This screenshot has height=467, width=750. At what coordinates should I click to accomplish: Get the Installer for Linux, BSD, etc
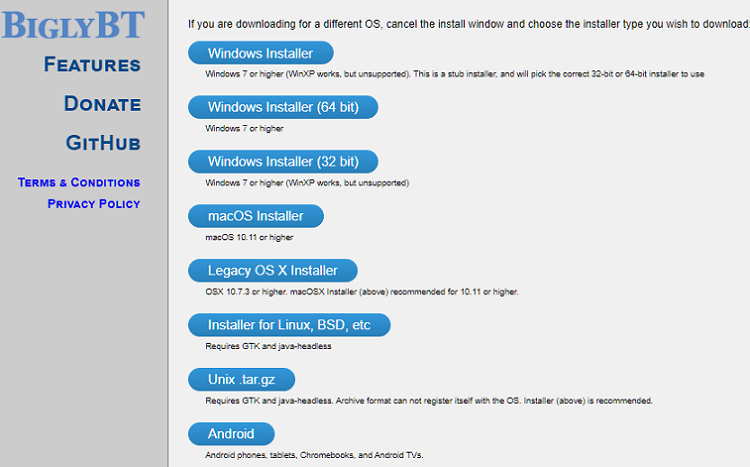point(289,325)
